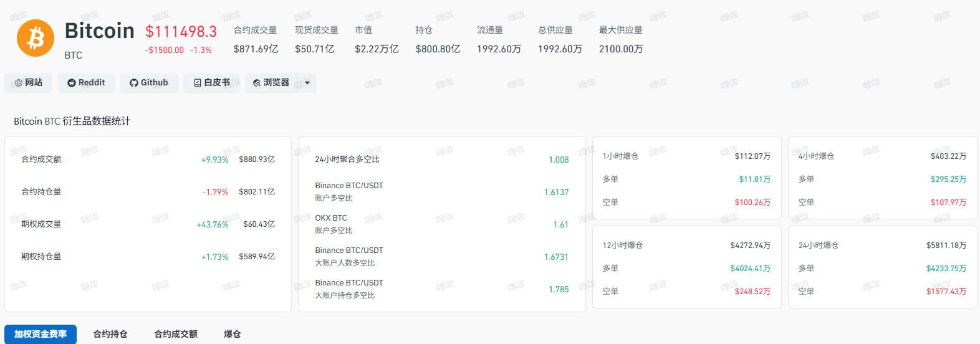980x344 pixels.
Task: Switch to the 合约持仓 tab
Action: pos(110,334)
